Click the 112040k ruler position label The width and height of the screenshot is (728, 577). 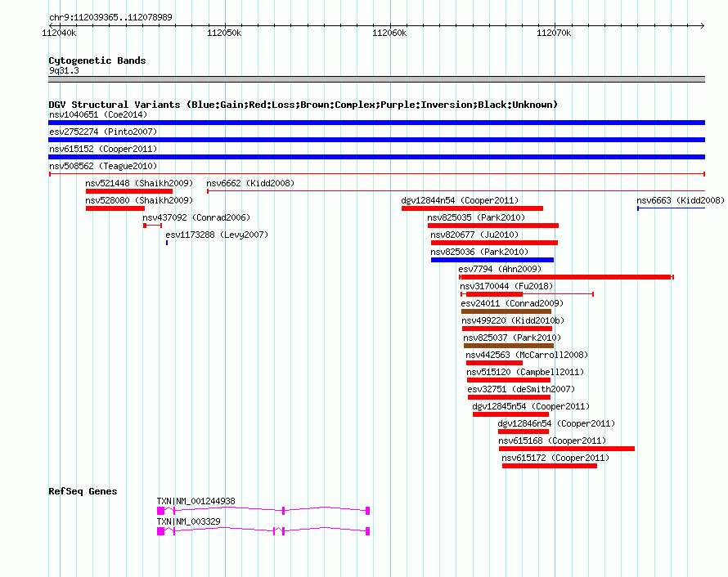[59, 33]
